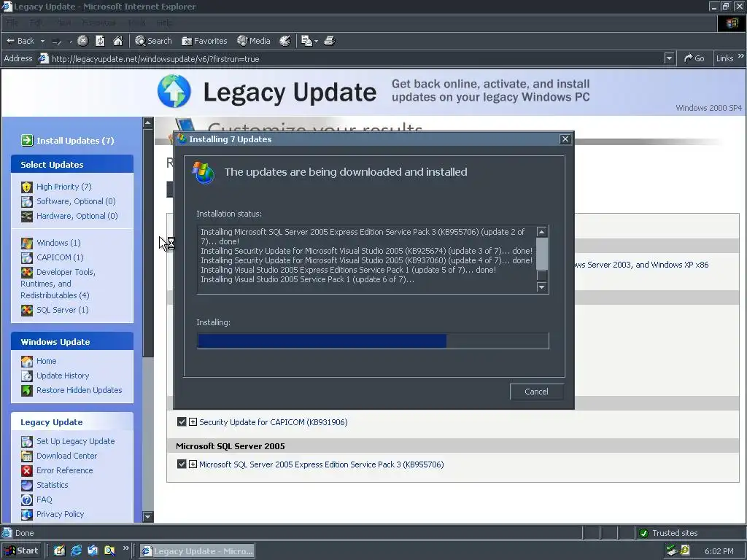The image size is (747, 560).
Task: Click the SQL Server (1) category icon
Action: pyautogui.click(x=27, y=310)
